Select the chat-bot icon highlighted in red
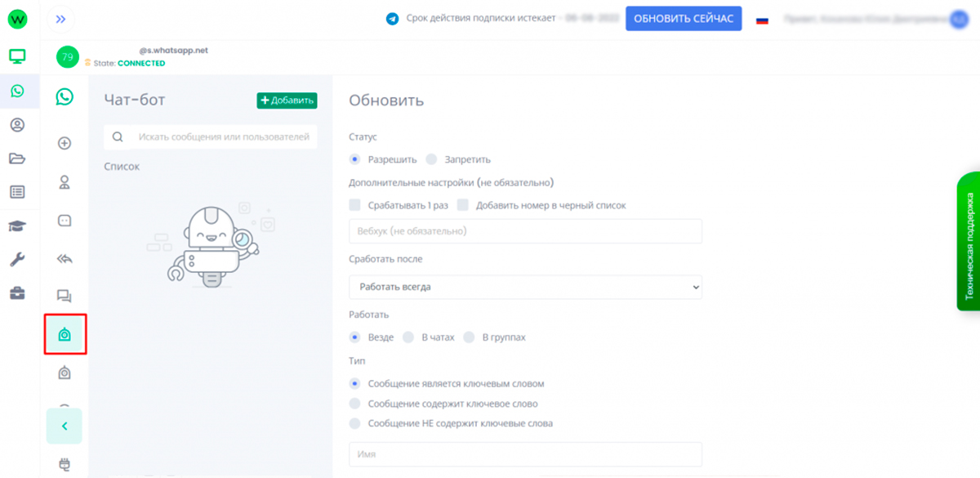This screenshot has height=478, width=980. click(x=65, y=334)
